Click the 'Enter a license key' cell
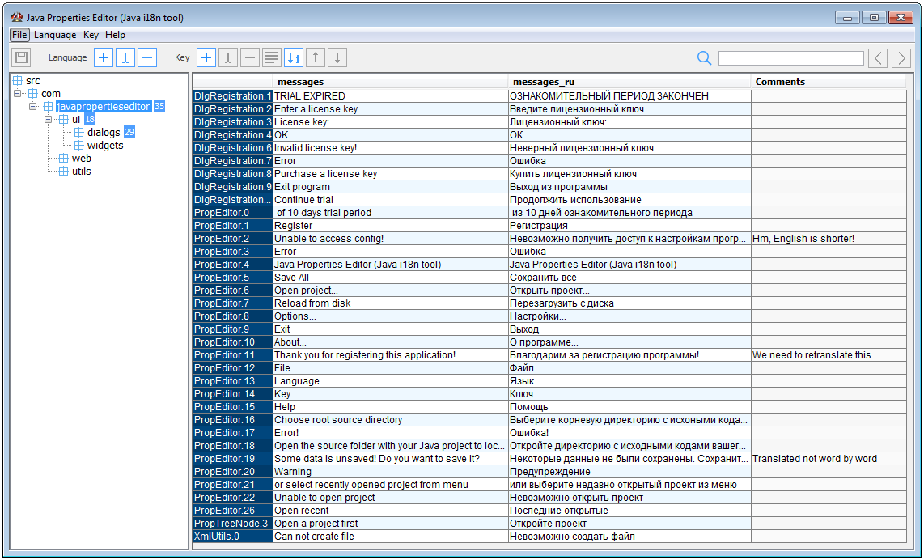 [x=390, y=109]
